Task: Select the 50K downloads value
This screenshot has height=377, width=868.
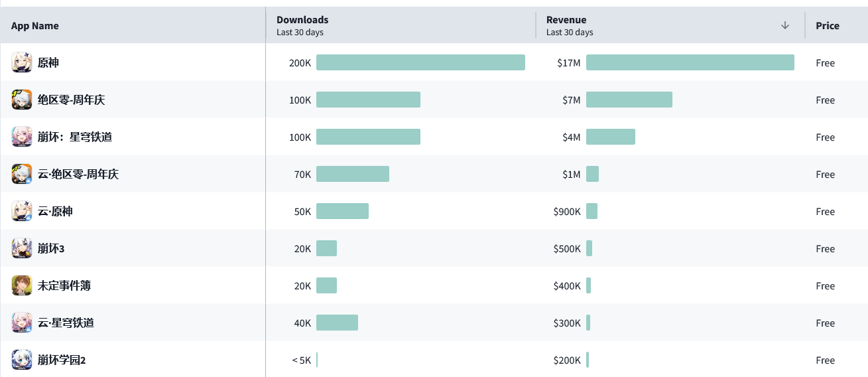Action: [302, 212]
